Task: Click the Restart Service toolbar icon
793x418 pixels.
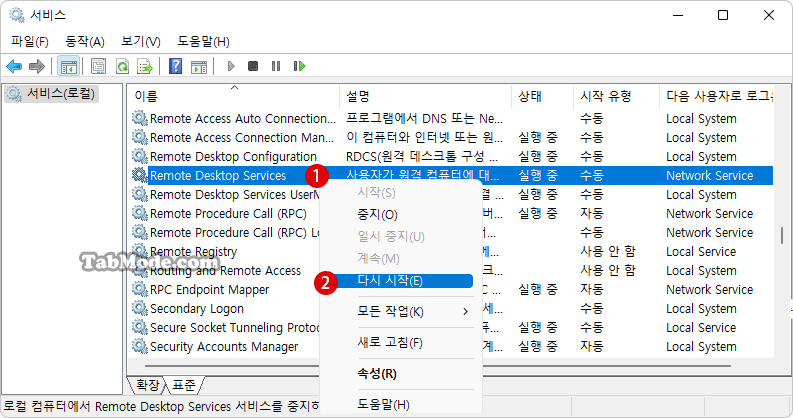Action: (x=299, y=66)
